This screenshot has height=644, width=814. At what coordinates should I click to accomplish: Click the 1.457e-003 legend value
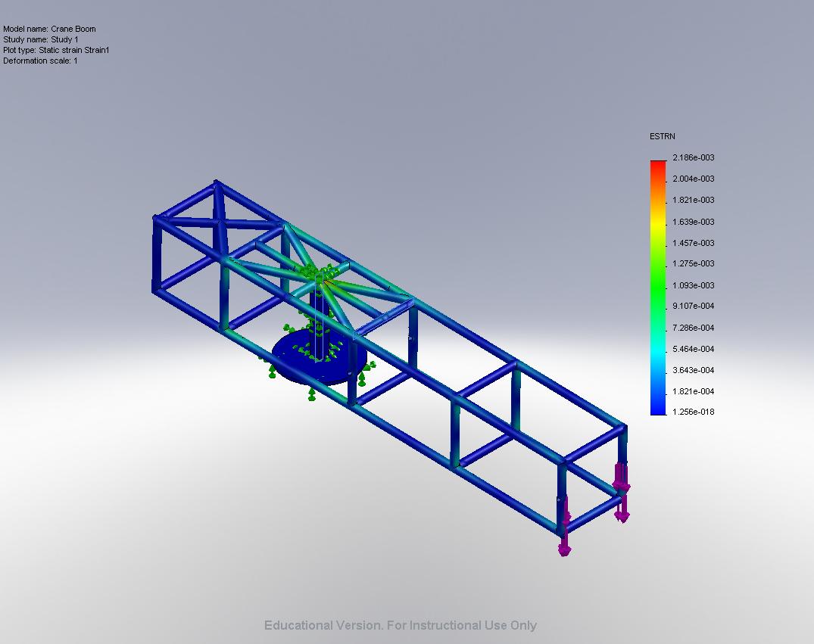pyautogui.click(x=694, y=243)
